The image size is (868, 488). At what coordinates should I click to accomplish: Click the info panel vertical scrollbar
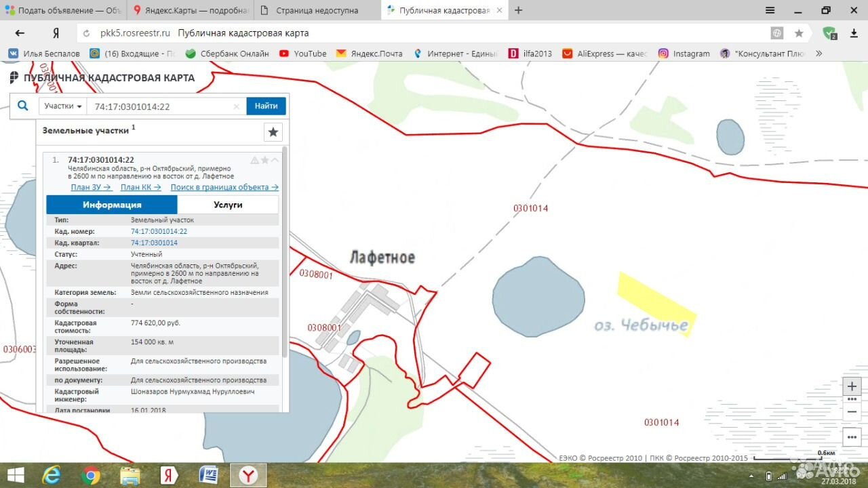point(285,251)
